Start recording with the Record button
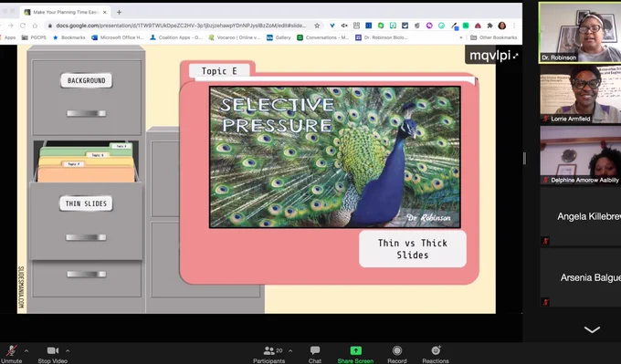This screenshot has height=364, width=621. [397, 354]
